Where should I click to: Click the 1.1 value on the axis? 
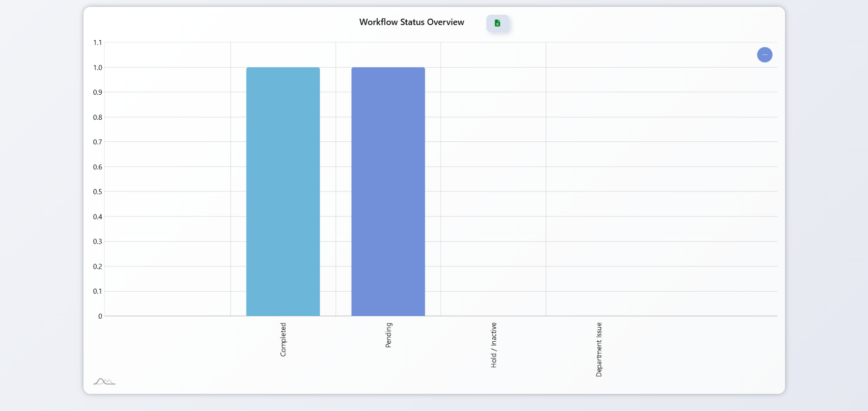tap(98, 43)
